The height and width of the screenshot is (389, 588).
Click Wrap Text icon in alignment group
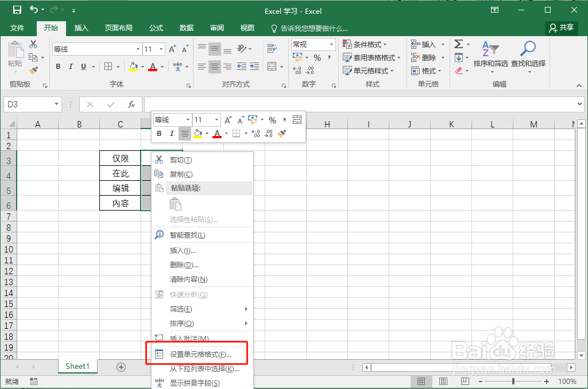[272, 48]
